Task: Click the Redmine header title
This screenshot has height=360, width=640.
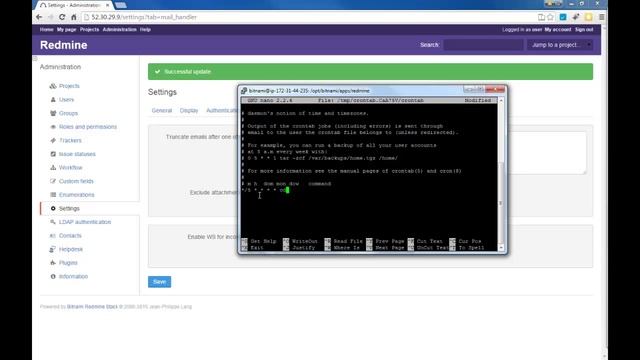Action: coord(64,45)
